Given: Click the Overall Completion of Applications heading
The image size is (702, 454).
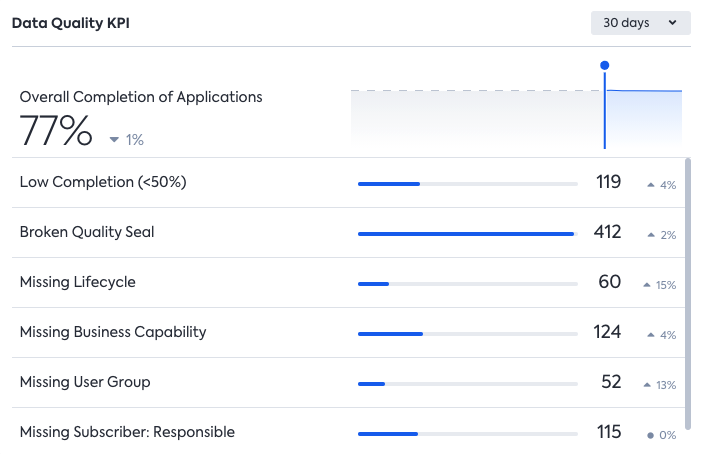Looking at the screenshot, I should point(141,97).
